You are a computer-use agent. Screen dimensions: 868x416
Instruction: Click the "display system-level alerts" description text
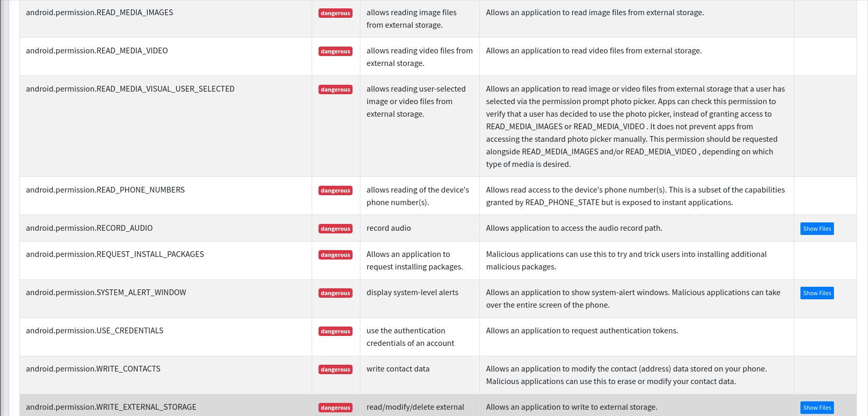[412, 293]
